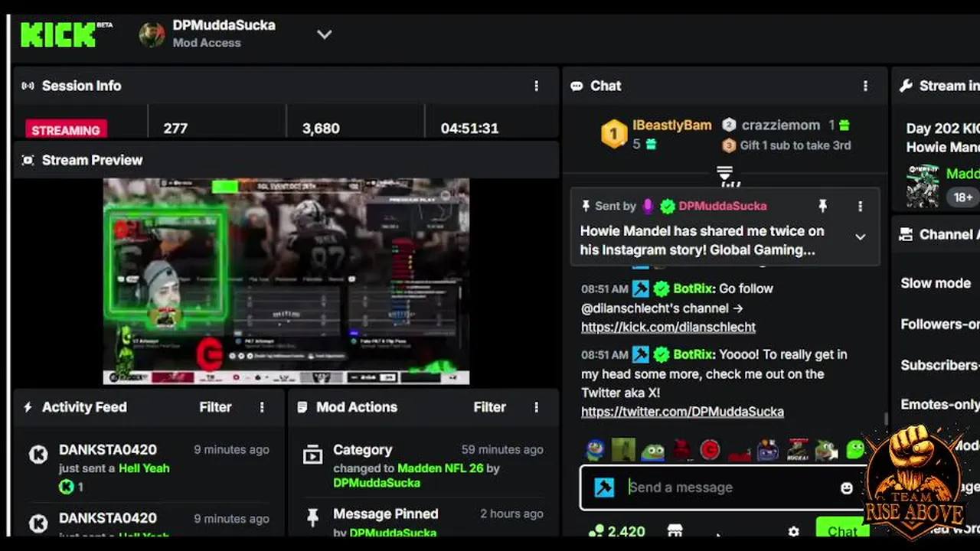Image resolution: width=980 pixels, height=551 pixels.
Task: Click the Stream Preview frame icon
Action: tap(28, 160)
